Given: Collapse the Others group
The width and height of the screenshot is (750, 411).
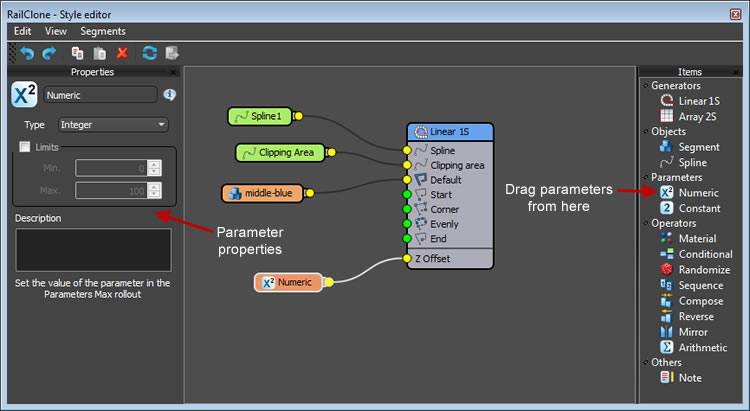Looking at the screenshot, I should point(646,362).
